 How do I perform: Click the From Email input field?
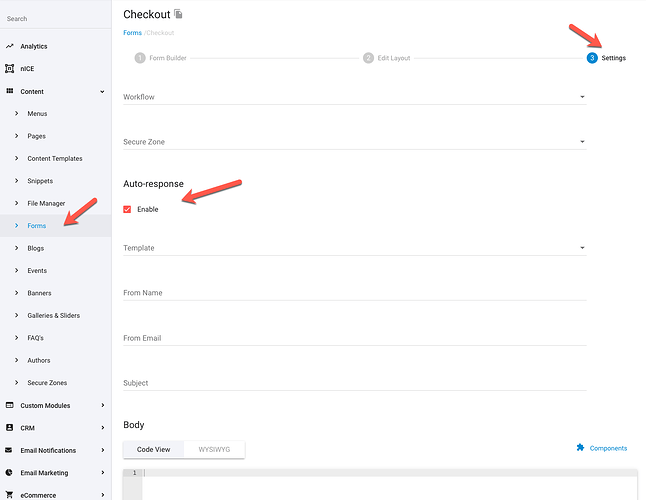(x=355, y=338)
